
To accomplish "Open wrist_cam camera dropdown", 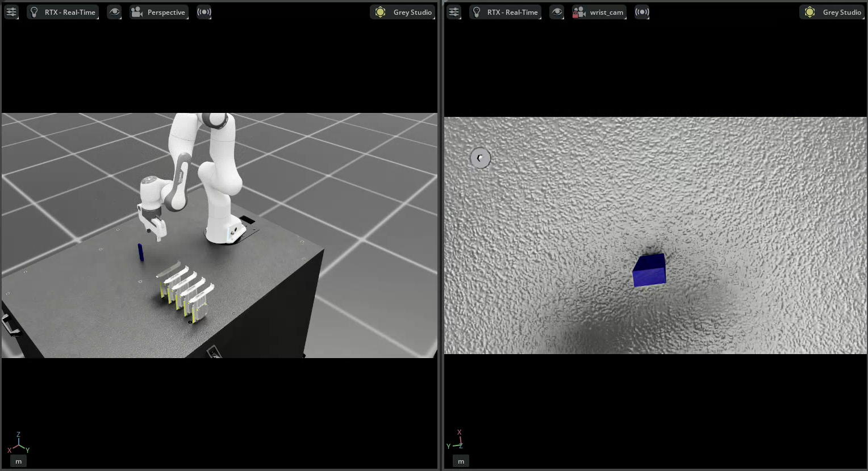I will (599, 12).
